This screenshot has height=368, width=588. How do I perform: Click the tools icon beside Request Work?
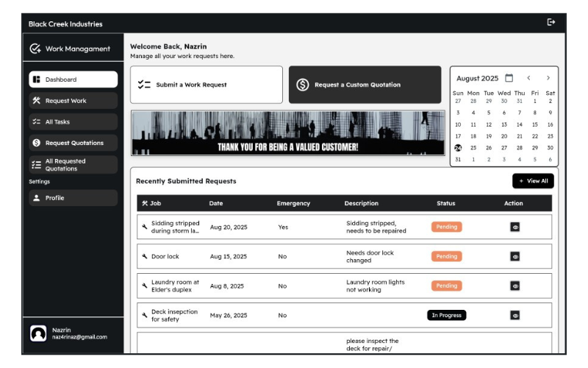[36, 101]
